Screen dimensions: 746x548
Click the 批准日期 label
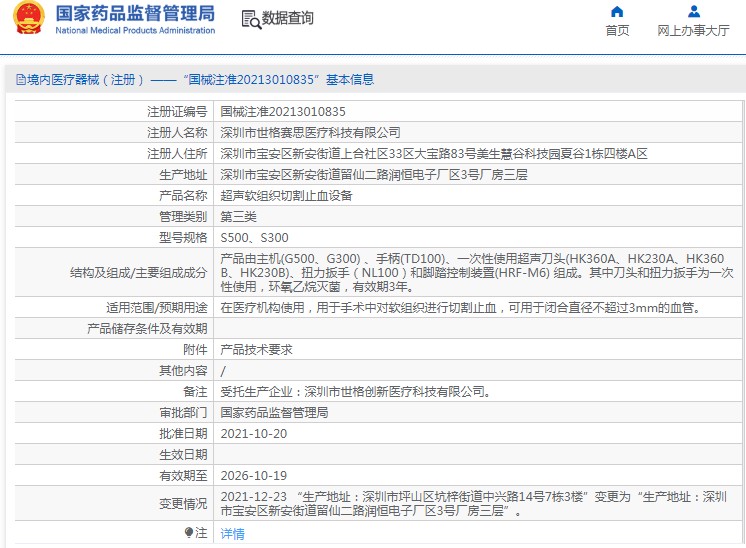coord(183,433)
